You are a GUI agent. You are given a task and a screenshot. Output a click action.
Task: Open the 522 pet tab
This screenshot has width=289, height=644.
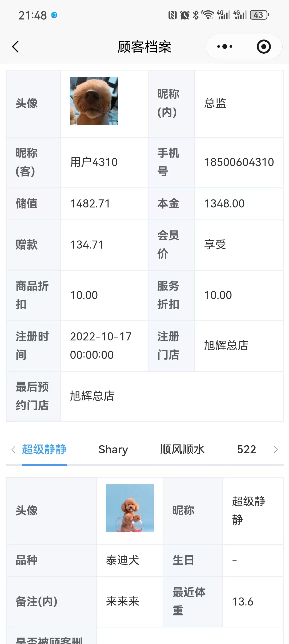click(x=247, y=449)
